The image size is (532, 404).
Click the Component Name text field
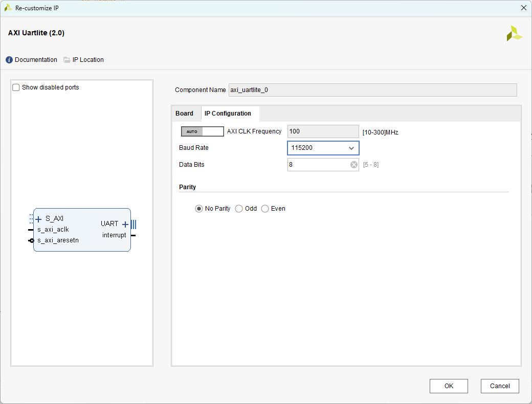tap(372, 90)
